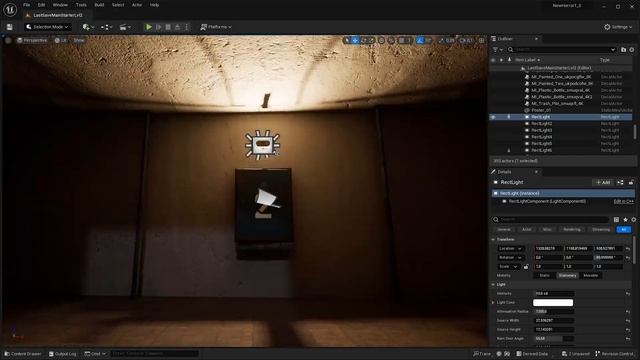The height and width of the screenshot is (360, 640).
Task: Open the Outliner filter dropdown
Action: click(x=497, y=49)
